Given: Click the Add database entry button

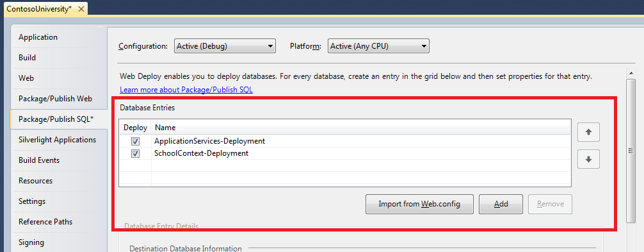Looking at the screenshot, I should tap(501, 204).
